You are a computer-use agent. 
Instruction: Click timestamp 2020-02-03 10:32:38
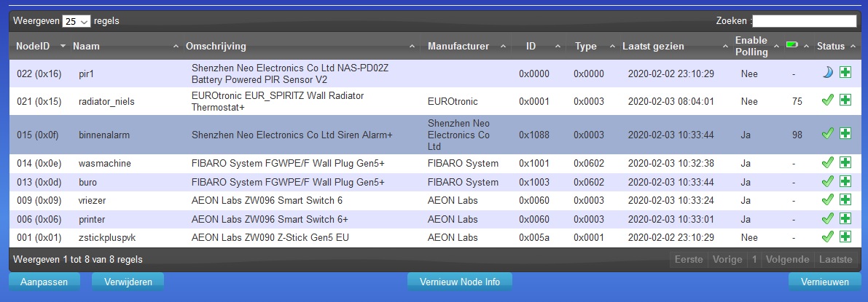[x=671, y=163]
